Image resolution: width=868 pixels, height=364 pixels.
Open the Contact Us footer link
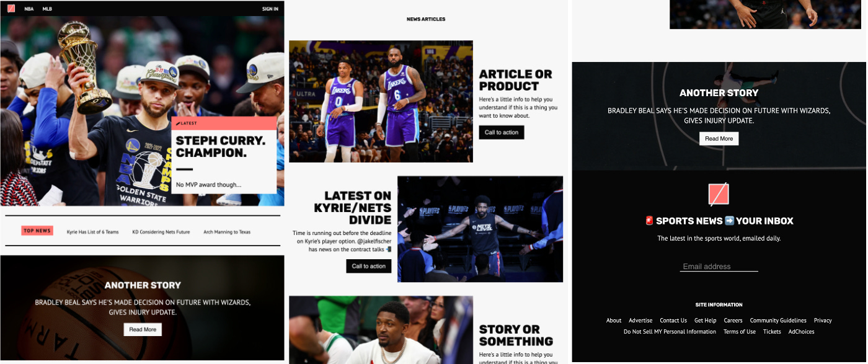pyautogui.click(x=673, y=321)
